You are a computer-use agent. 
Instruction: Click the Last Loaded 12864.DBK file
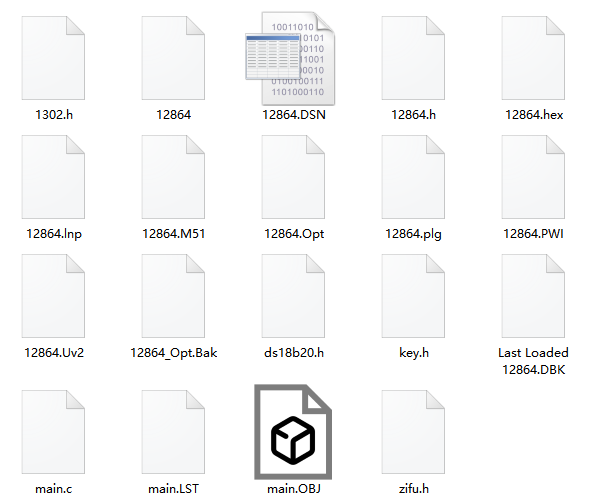pos(533,296)
